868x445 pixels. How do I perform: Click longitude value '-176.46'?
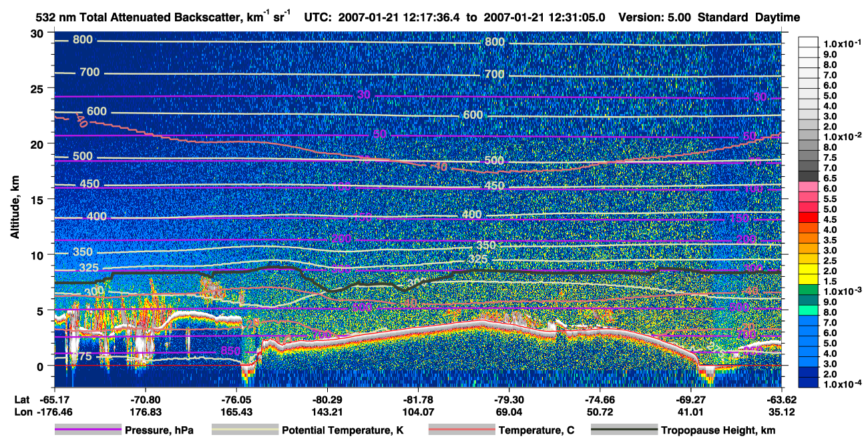[54, 412]
